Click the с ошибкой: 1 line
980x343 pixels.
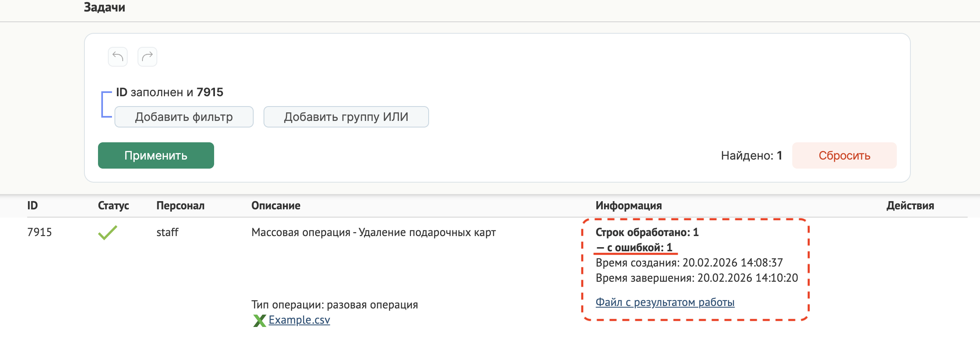tap(635, 248)
